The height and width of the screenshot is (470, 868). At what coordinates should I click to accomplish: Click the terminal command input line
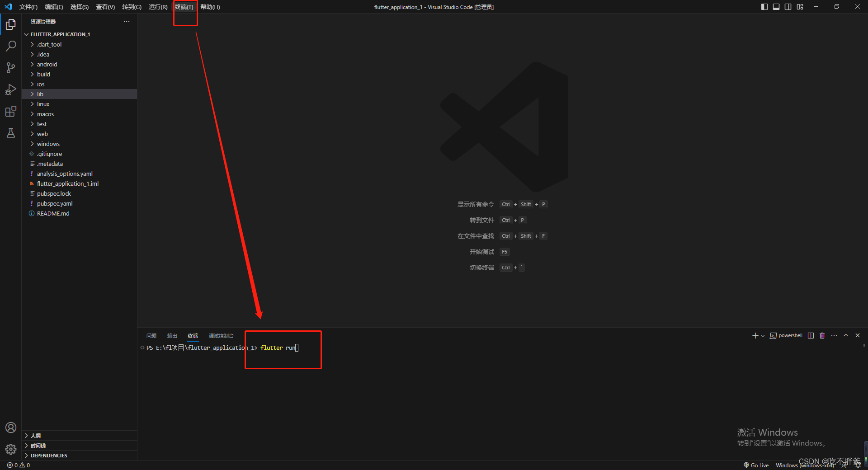coord(222,348)
